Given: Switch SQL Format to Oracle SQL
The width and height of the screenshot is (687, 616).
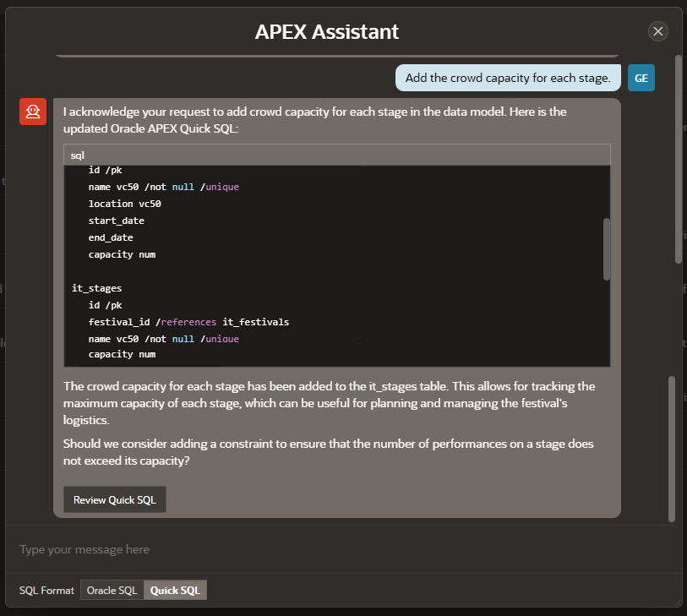Looking at the screenshot, I should coord(112,590).
